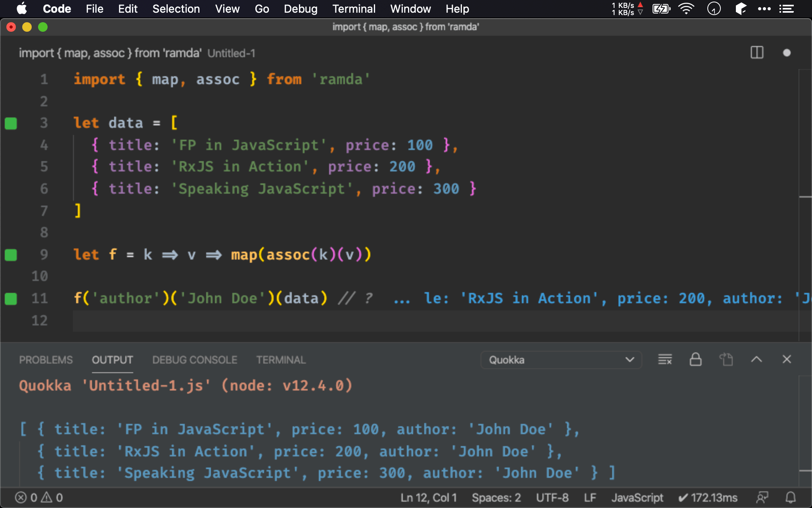Open the Debug menu

point(301,9)
